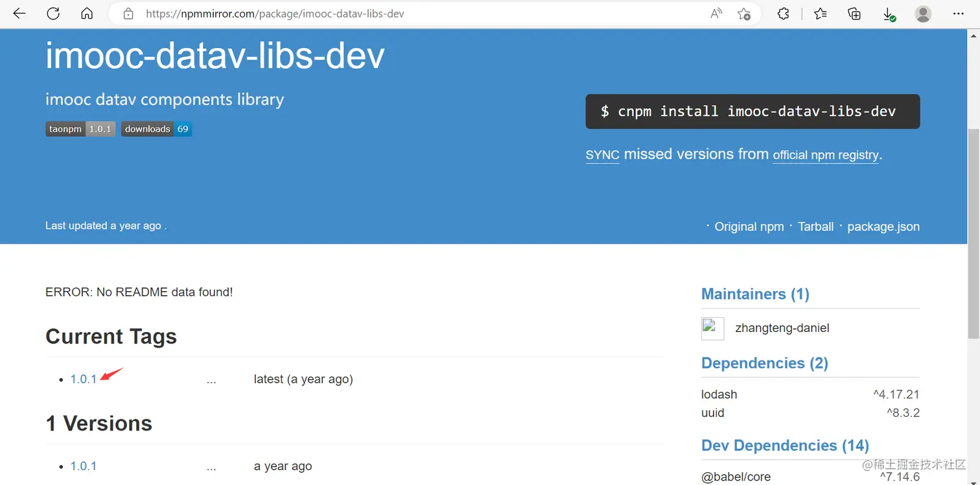
Task: Click the downloads 69 badge
Action: point(156,129)
